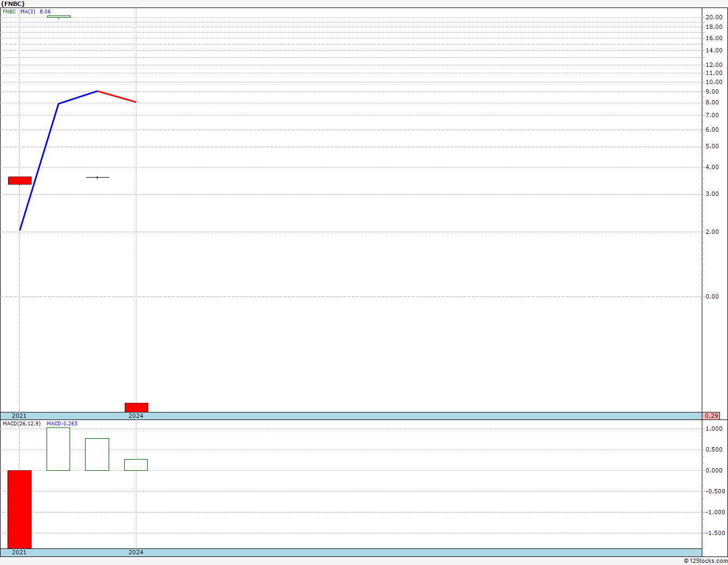Click the 2024 label under MACD panel
The image size is (728, 565).
coord(136,552)
